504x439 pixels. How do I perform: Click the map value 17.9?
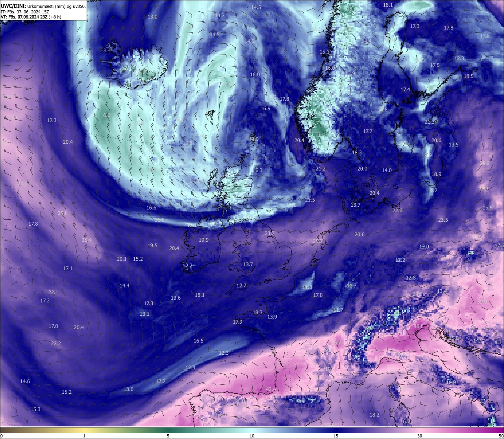[237, 322]
